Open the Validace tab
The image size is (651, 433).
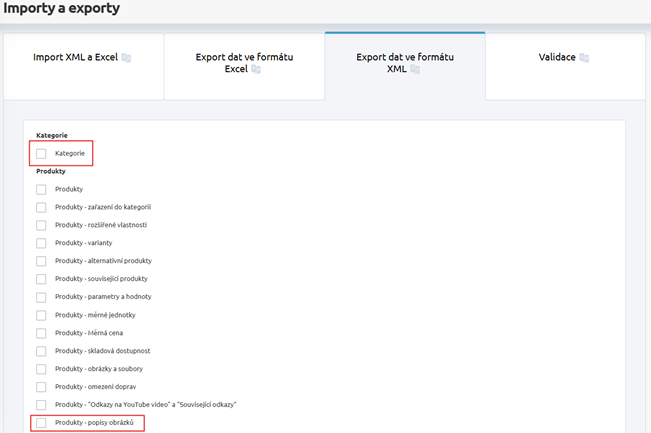[556, 58]
